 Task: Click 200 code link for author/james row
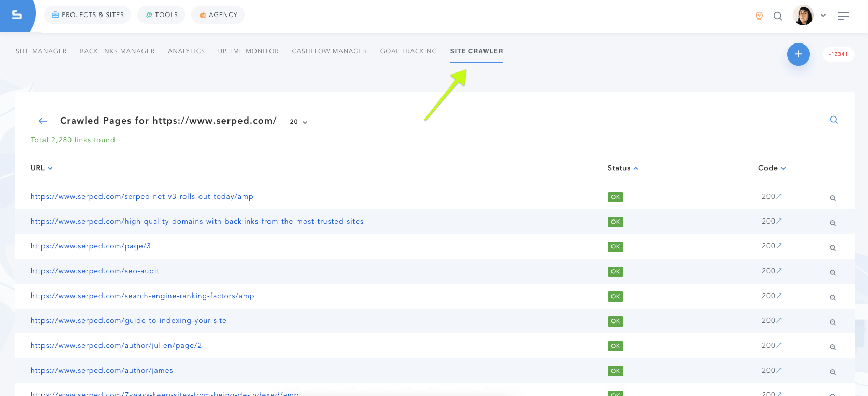[x=772, y=371]
